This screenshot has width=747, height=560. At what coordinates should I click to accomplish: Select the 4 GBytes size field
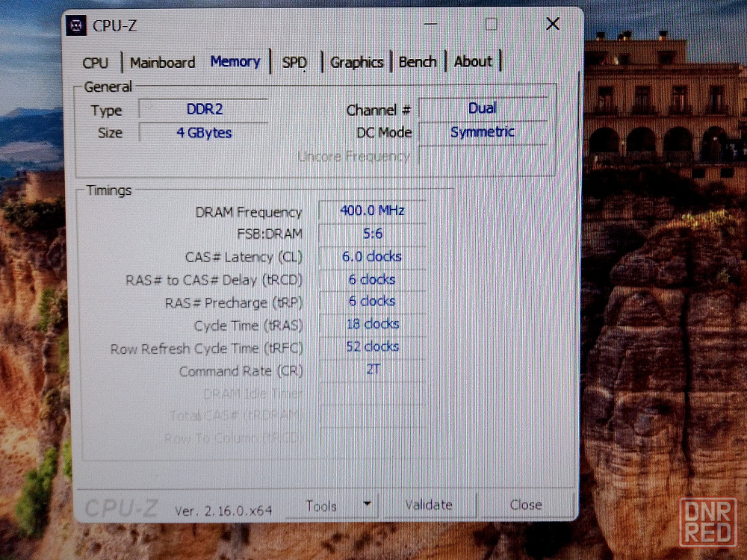205,133
